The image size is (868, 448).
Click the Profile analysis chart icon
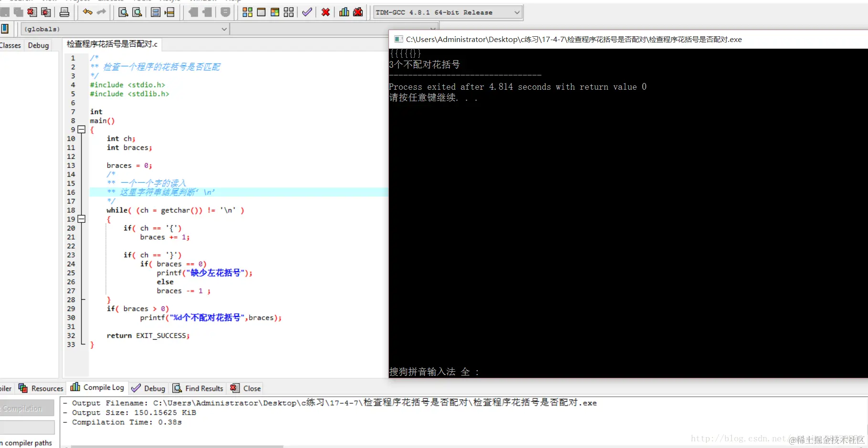pyautogui.click(x=344, y=12)
